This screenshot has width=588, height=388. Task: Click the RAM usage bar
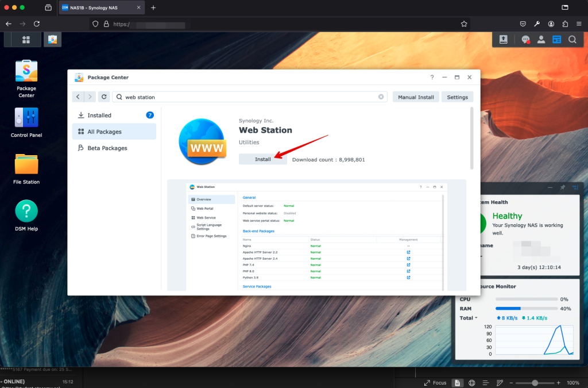click(527, 309)
